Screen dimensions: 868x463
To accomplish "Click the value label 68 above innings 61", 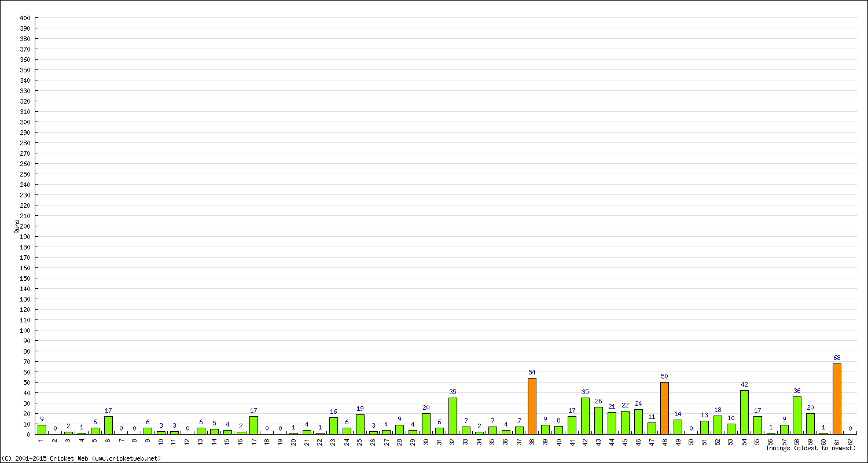I will coord(837,358).
